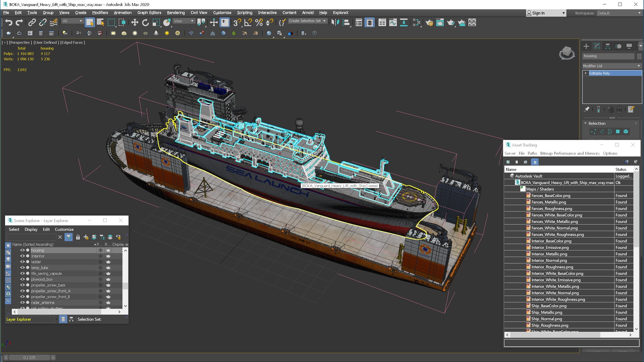Screen dimensions: 644x362
Task: Open the Hierarchy command panel tab
Action: pyautogui.click(x=607, y=46)
